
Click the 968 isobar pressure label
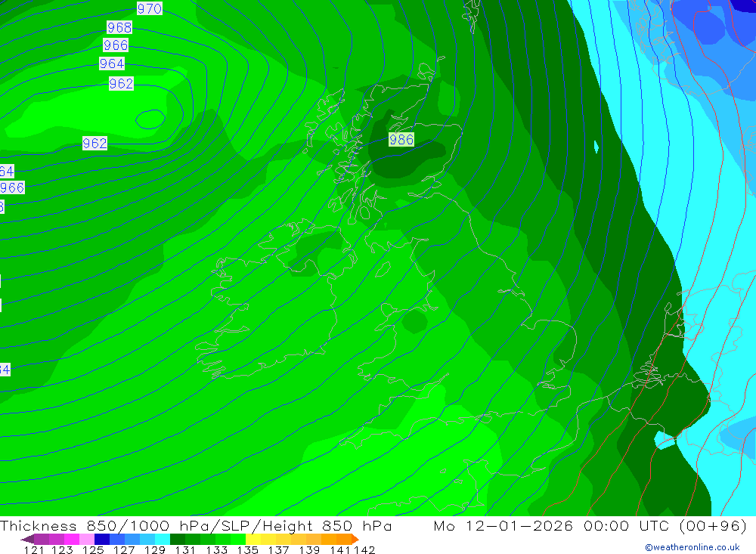click(119, 27)
